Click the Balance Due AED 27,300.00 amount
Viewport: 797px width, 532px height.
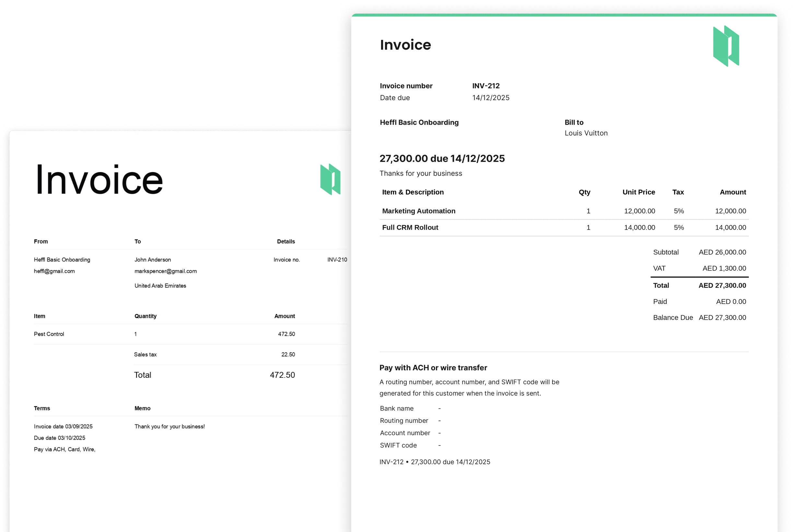click(x=722, y=318)
